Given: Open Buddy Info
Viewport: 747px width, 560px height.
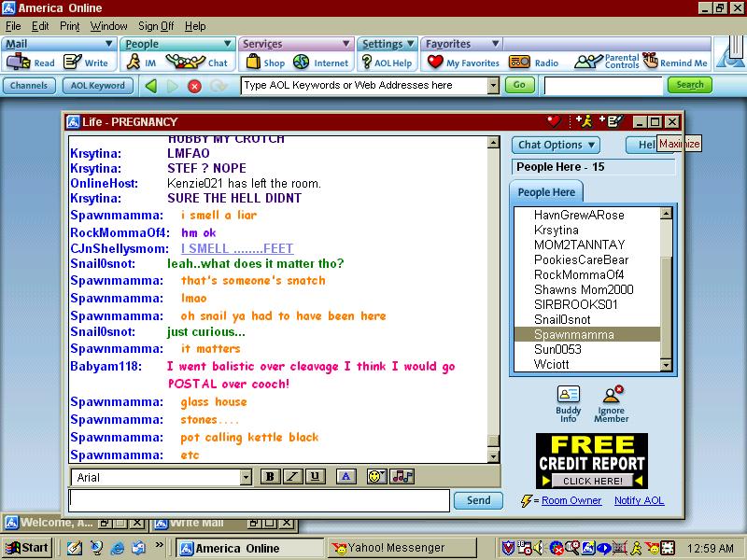Looking at the screenshot, I should tap(569, 404).
